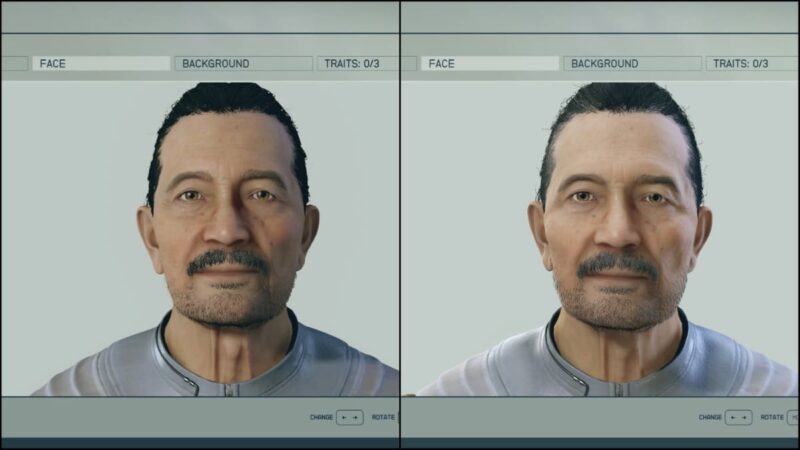Select the FACE tab in the right panel
This screenshot has height=450, width=800.
click(x=490, y=63)
